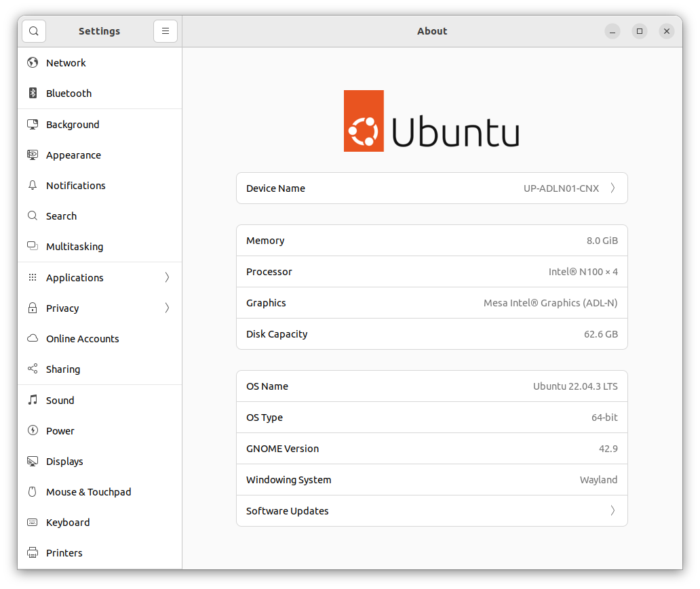Open Device Name chevron arrow
This screenshot has height=589, width=700.
[x=613, y=188]
